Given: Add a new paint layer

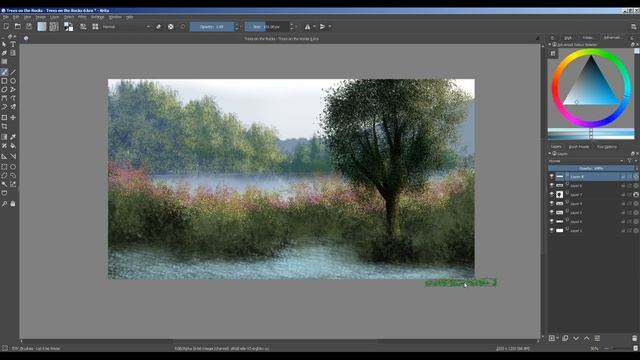Looking at the screenshot, I should point(552,338).
